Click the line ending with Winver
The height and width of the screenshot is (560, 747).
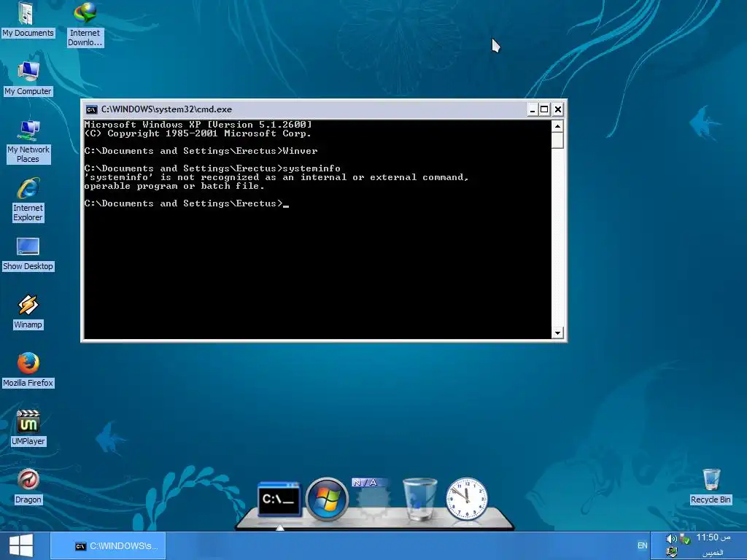click(201, 151)
